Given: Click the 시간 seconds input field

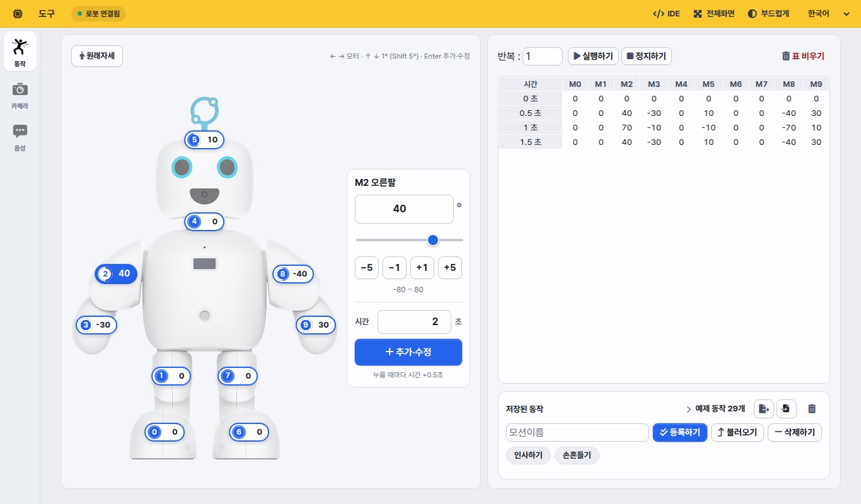Looking at the screenshot, I should (414, 321).
